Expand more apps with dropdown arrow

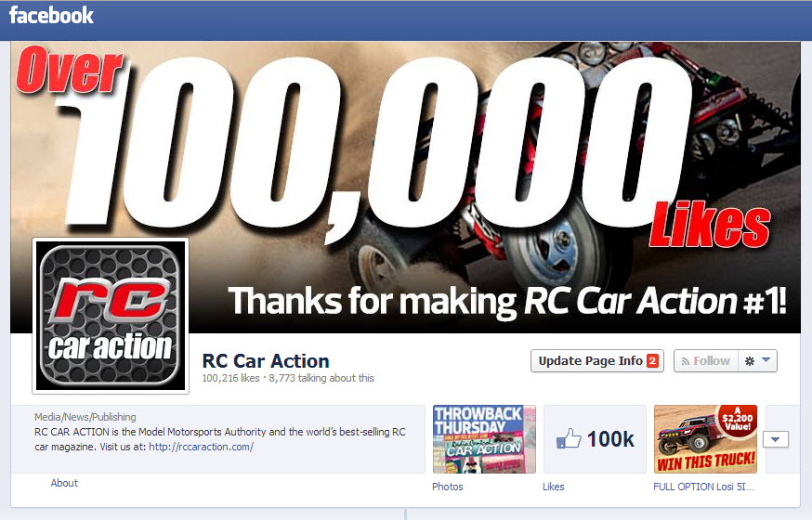click(x=775, y=439)
